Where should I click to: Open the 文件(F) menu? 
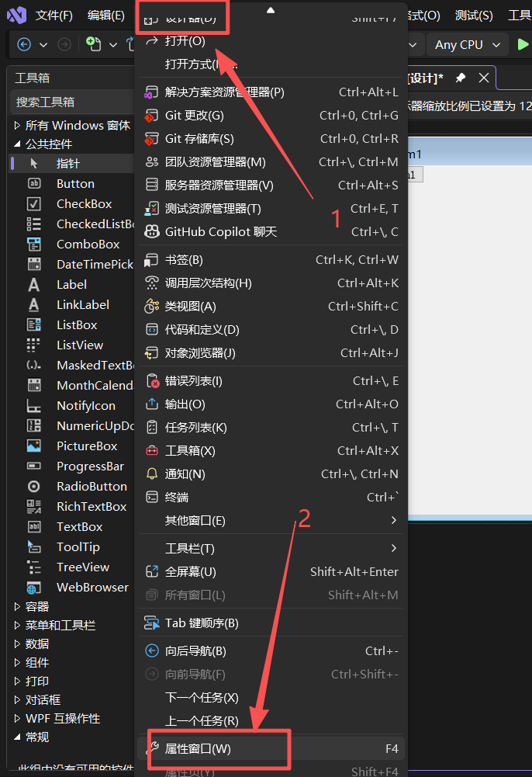click(54, 16)
